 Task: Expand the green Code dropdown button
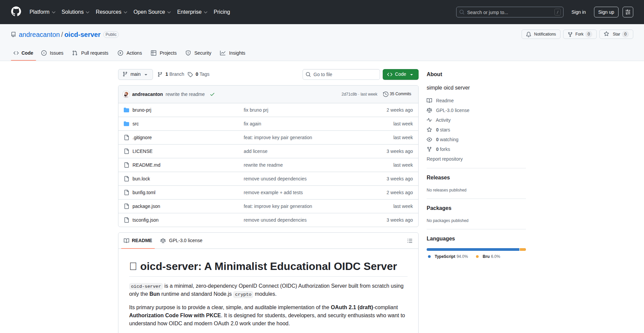(x=400, y=74)
